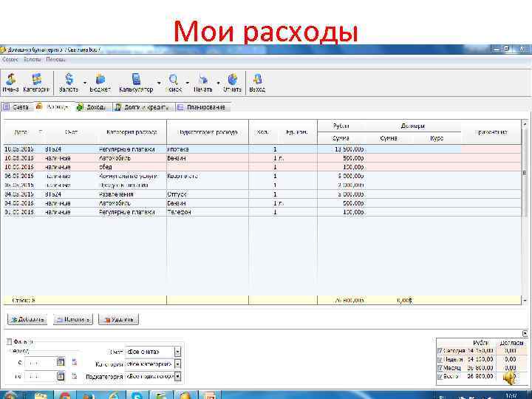
Task: Click clear icon beside the По date
Action: click(75, 376)
